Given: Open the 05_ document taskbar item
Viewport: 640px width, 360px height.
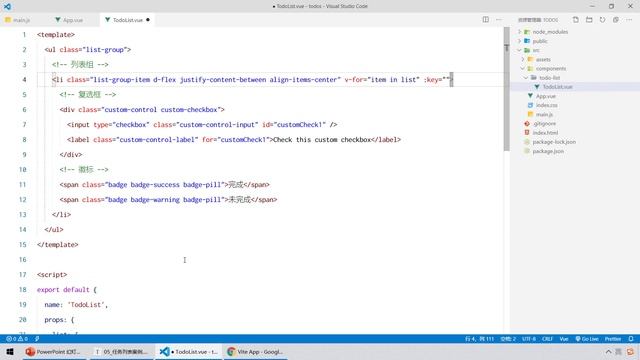Looking at the screenshot, I should point(121,351).
